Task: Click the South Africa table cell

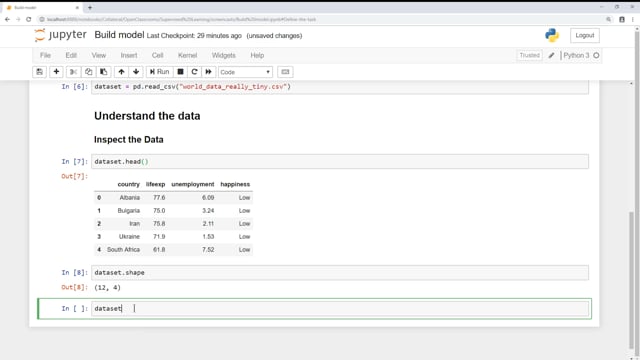Action: pyautogui.click(x=123, y=250)
